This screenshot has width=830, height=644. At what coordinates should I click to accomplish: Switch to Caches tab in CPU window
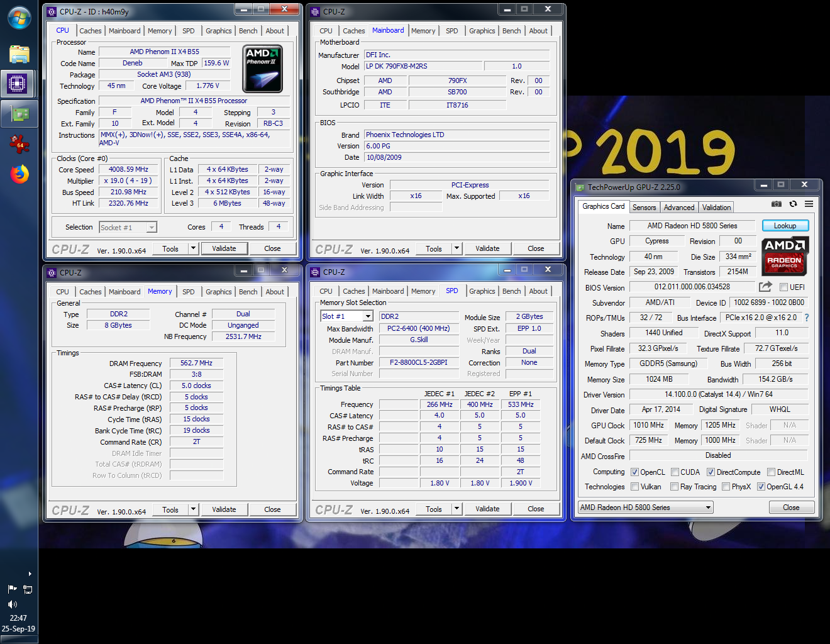[x=90, y=31]
